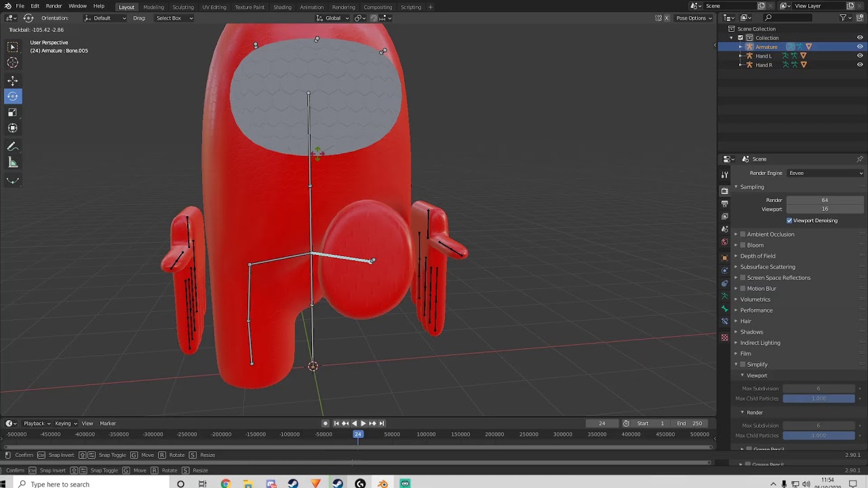Open the File menu
The image size is (868, 488).
tap(20, 6)
